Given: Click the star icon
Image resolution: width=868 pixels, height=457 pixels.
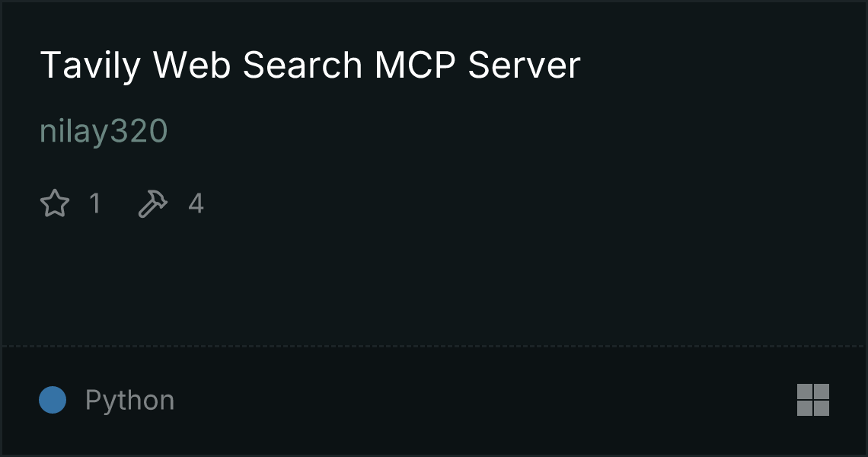Looking at the screenshot, I should [x=55, y=203].
